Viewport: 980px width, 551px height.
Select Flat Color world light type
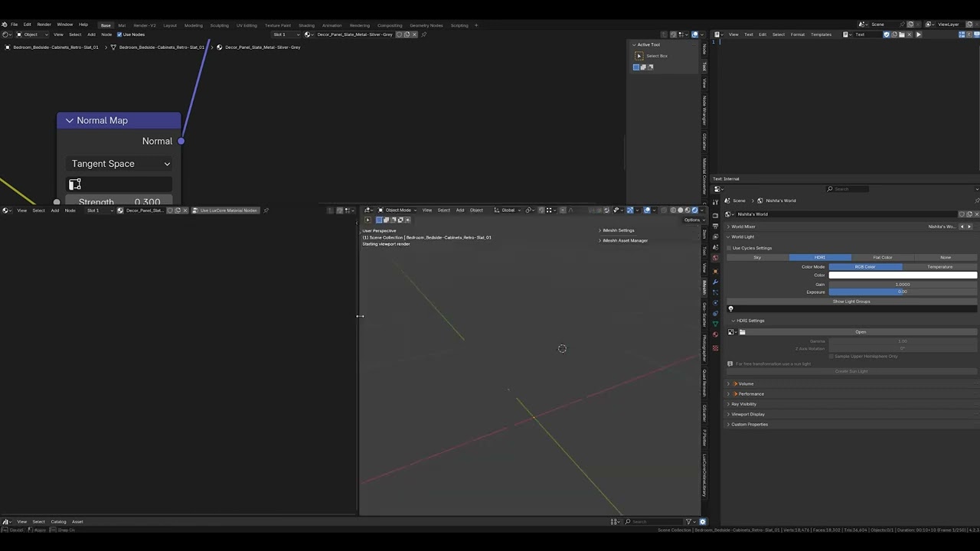883,257
